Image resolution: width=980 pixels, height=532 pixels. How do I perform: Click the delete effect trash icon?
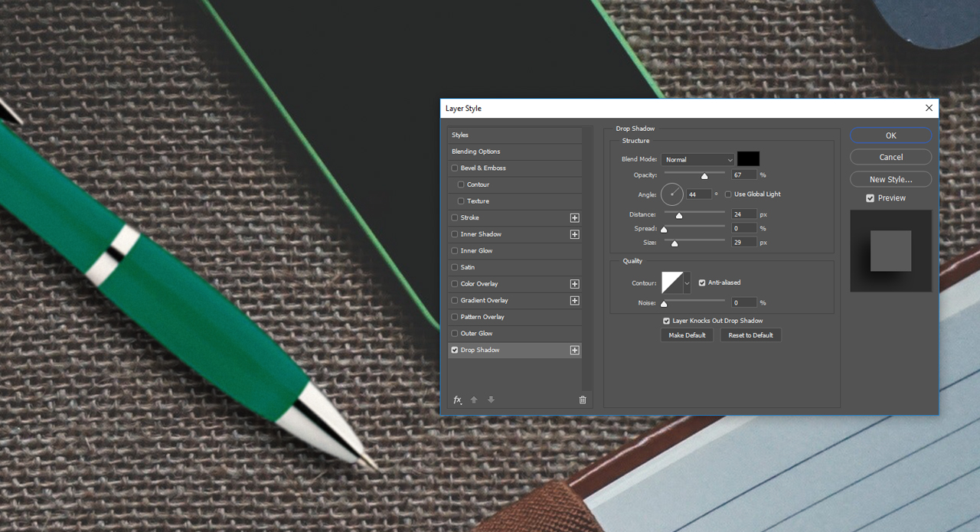tap(583, 400)
